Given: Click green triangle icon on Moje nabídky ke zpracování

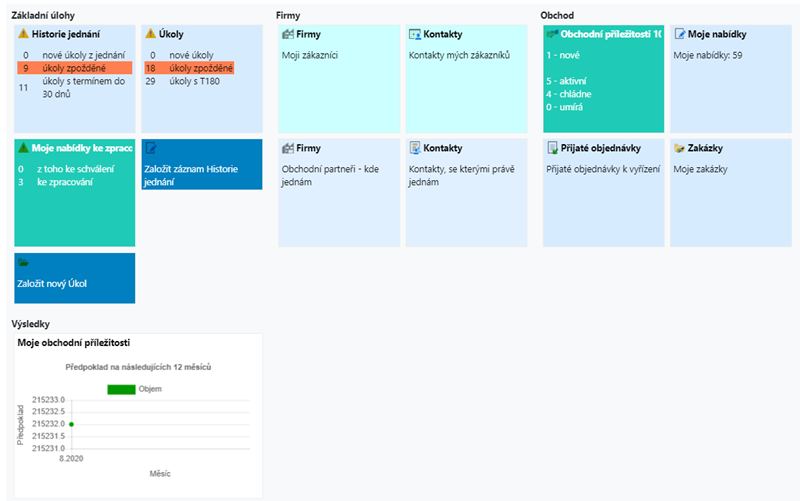Looking at the screenshot, I should [x=23, y=148].
